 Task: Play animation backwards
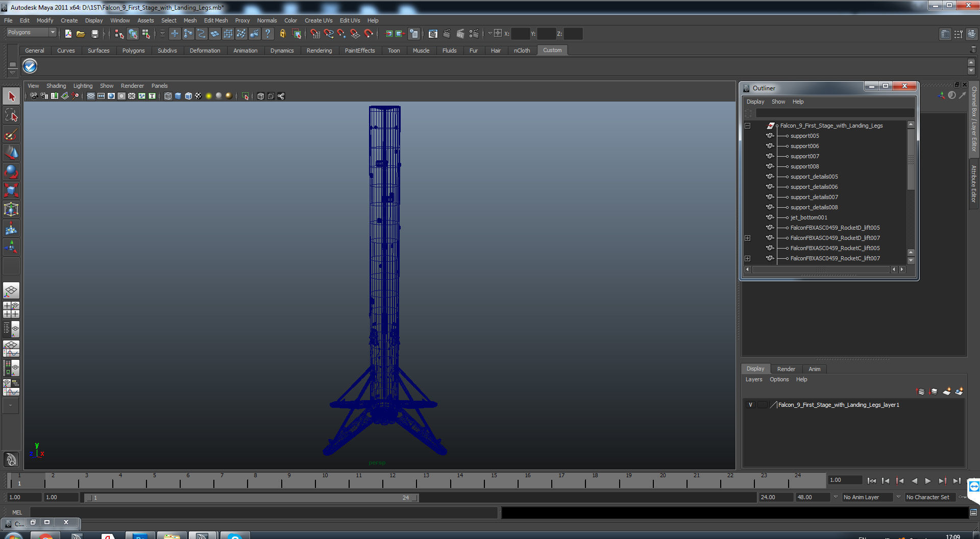(x=914, y=481)
